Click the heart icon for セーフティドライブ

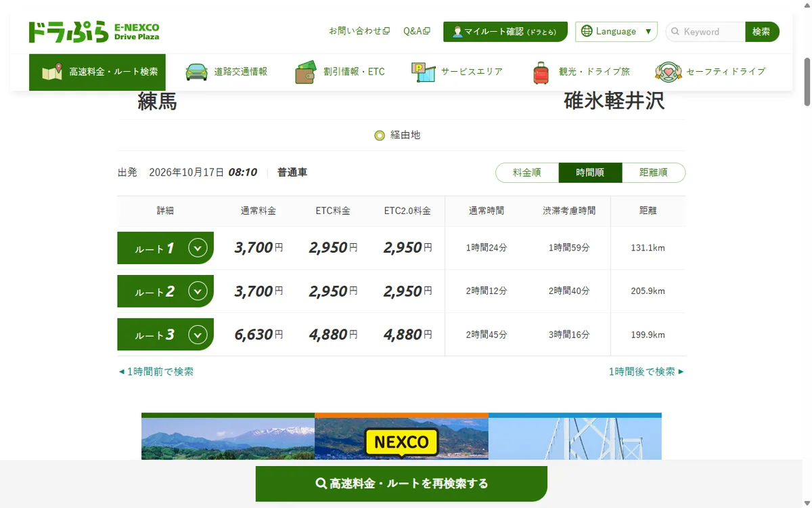coord(668,72)
